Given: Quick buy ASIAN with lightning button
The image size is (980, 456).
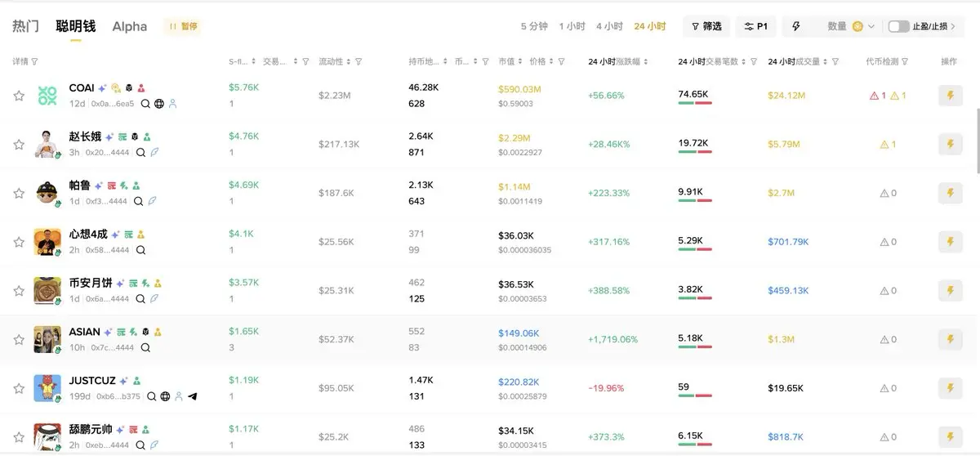Looking at the screenshot, I should click(950, 339).
